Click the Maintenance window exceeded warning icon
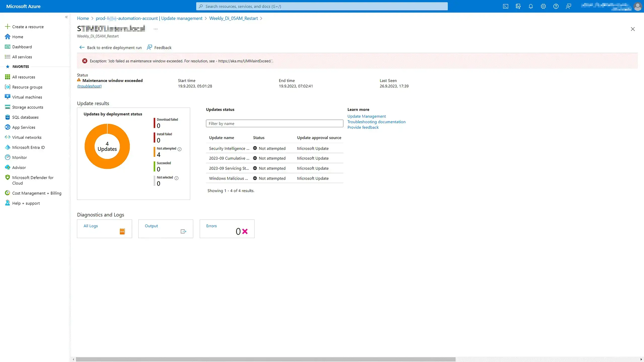This screenshot has height=362, width=644. (x=79, y=80)
